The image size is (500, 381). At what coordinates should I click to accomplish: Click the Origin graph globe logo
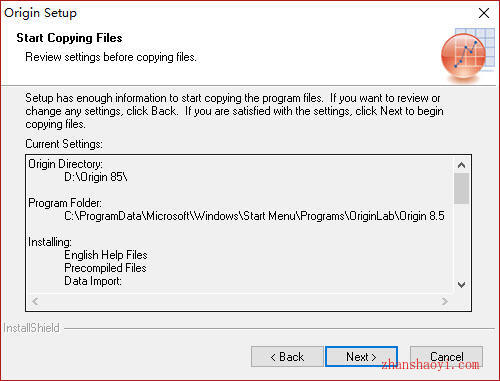click(x=467, y=55)
